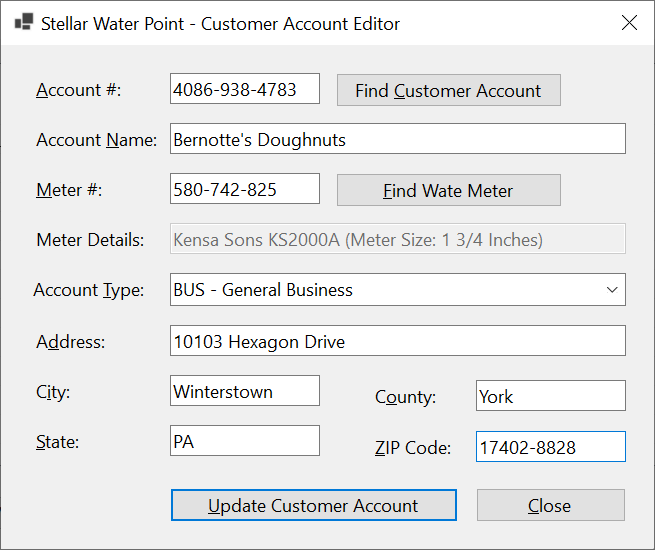The width and height of the screenshot is (655, 550).
Task: Open the Account Type dropdown arrow
Action: 612,290
